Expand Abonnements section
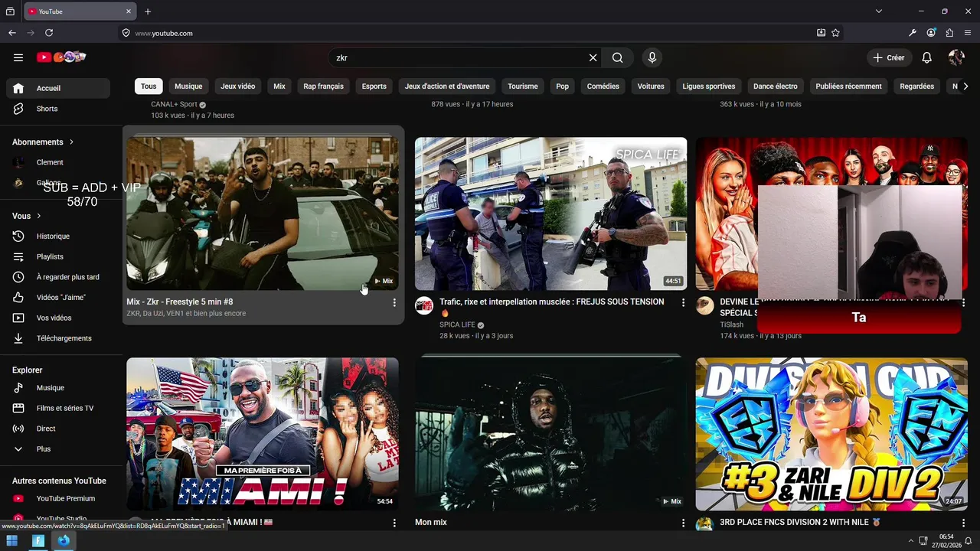The image size is (980, 551). point(43,142)
